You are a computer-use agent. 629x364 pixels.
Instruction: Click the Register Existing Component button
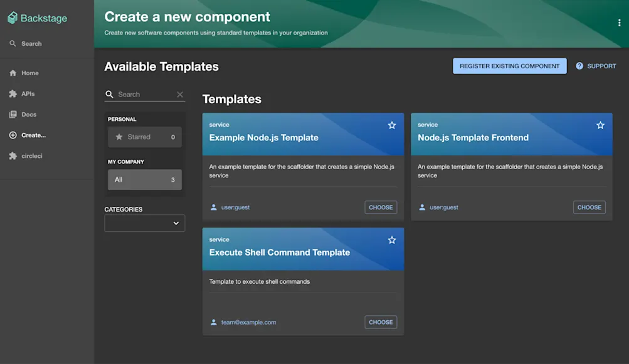pyautogui.click(x=509, y=66)
